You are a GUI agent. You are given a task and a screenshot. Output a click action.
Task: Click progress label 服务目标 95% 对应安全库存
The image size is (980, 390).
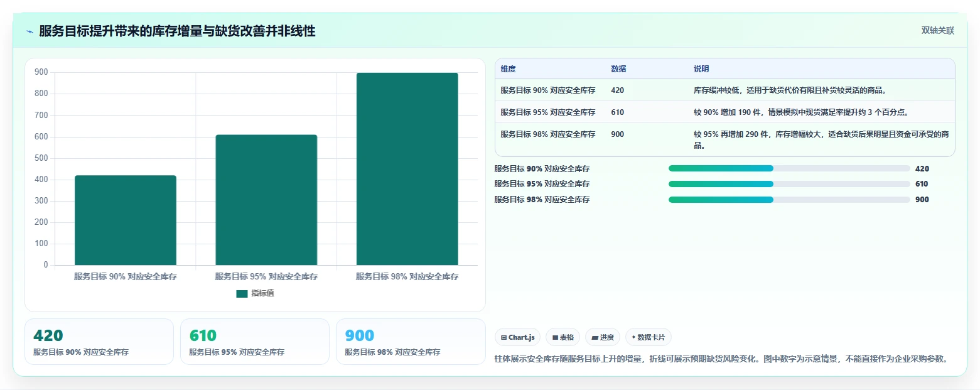pos(542,184)
